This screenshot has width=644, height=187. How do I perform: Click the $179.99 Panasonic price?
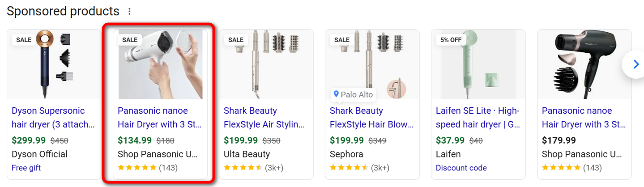559,140
